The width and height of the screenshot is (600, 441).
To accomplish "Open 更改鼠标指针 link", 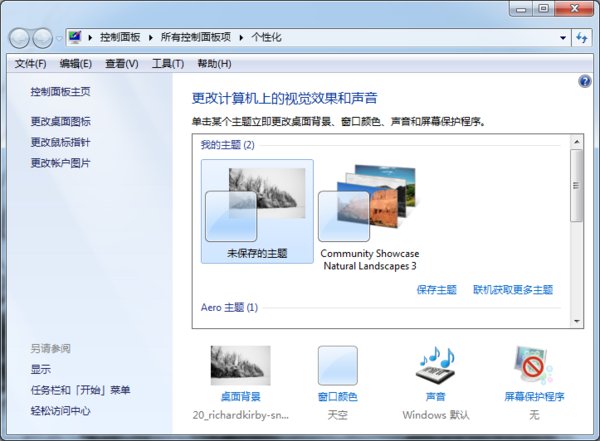I will click(60, 142).
